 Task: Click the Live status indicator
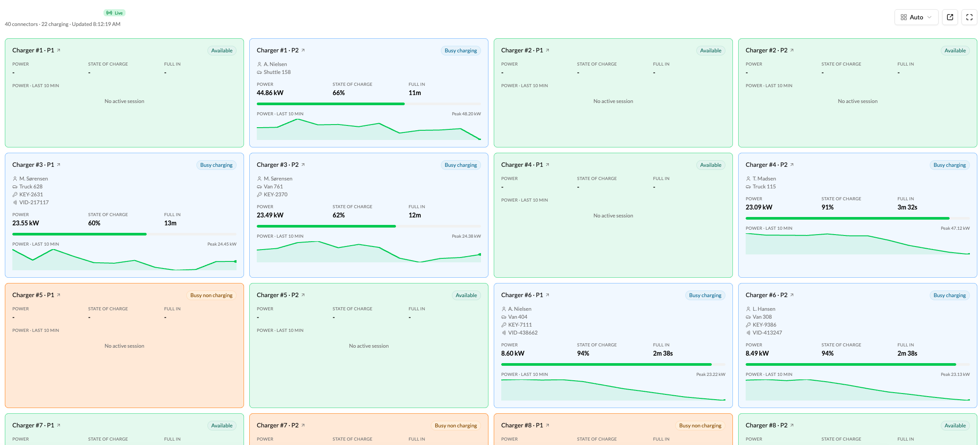tap(115, 13)
